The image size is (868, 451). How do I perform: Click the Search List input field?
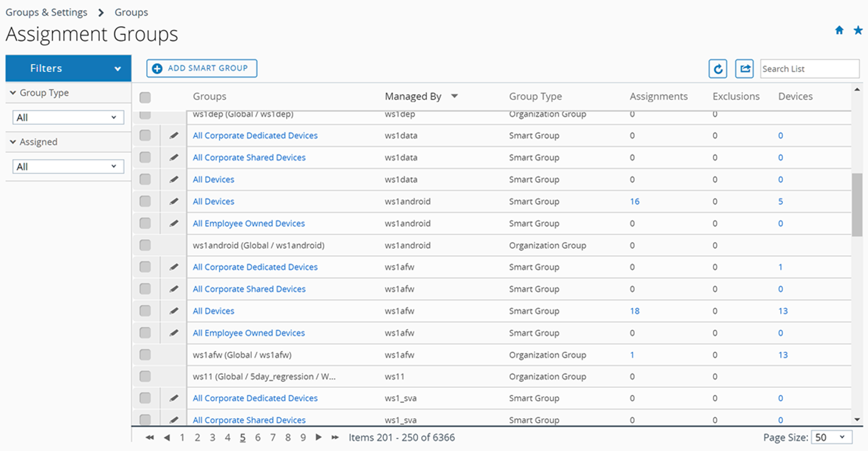[808, 68]
